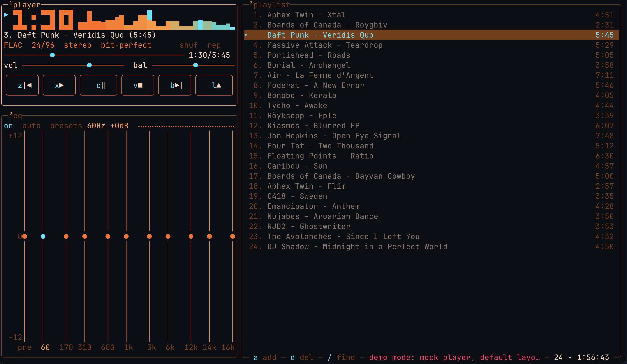Click the 16k eq band knob
Image resolution: width=627 pixels, height=364 pixels.
pyautogui.click(x=233, y=236)
